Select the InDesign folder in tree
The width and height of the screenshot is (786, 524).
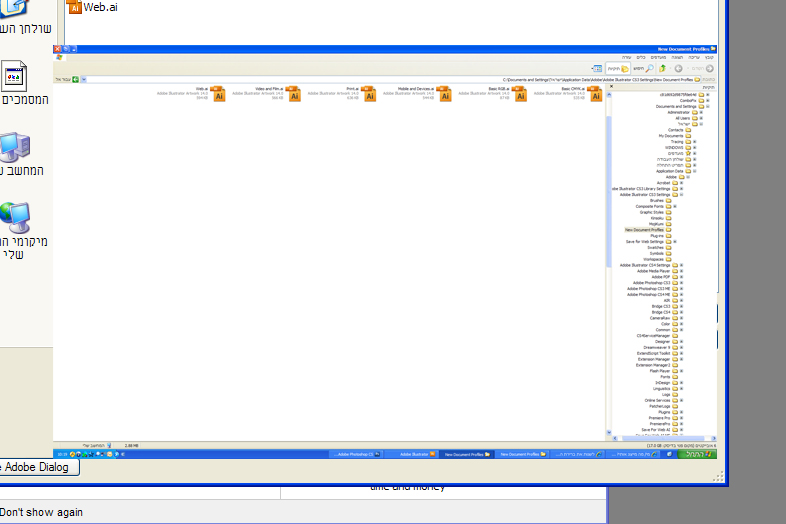click(666, 383)
